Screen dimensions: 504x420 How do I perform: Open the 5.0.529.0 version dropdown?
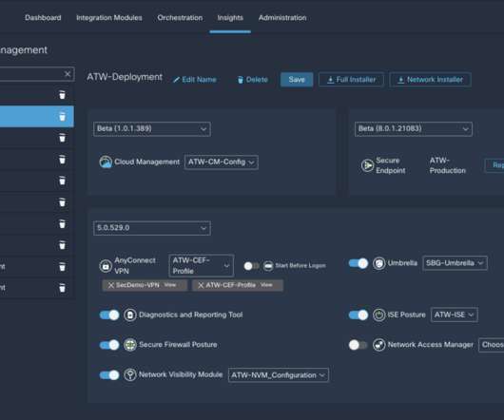152,228
